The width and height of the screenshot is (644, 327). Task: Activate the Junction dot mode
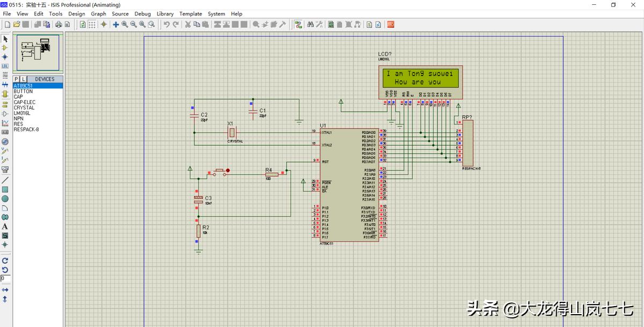[5, 57]
